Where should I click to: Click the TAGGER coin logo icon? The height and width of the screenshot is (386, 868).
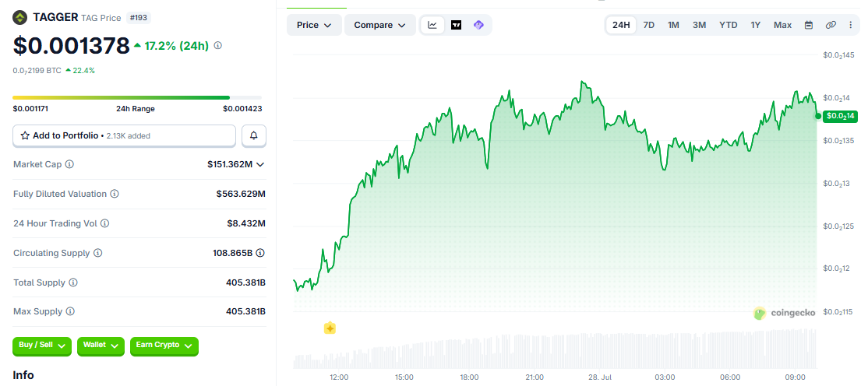20,18
